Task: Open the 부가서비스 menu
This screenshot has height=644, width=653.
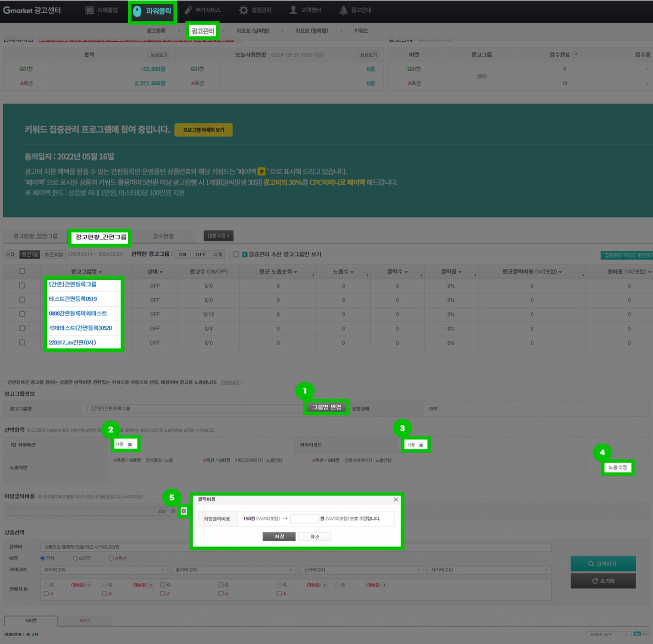Action: pyautogui.click(x=203, y=10)
